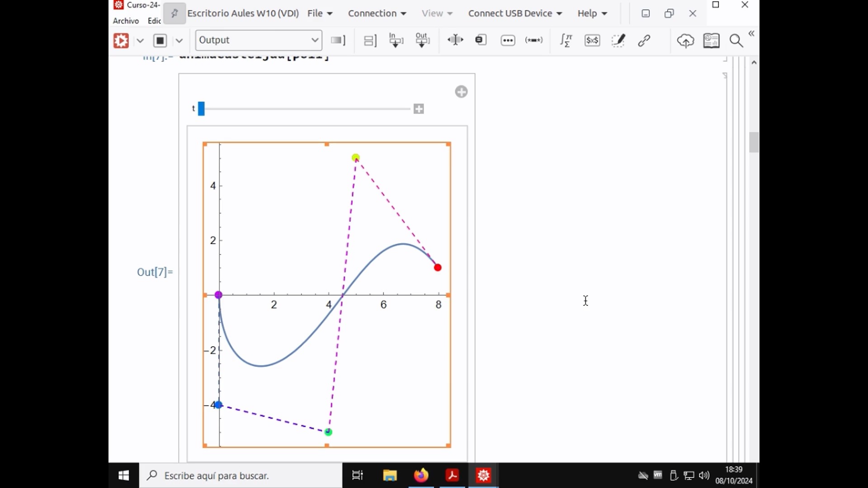Image resolution: width=868 pixels, height=488 pixels.
Task: Click the plus button top right of plot
Action: 462,91
